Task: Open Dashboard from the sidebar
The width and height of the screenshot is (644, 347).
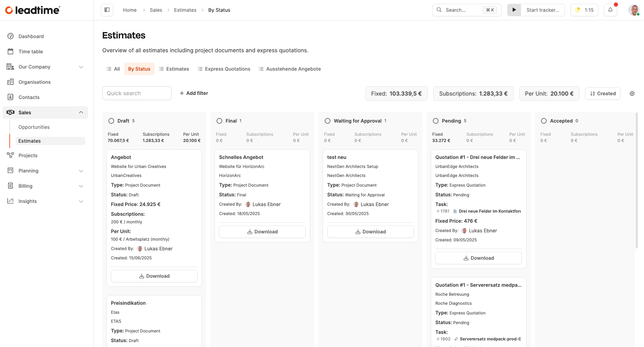Action: point(31,36)
